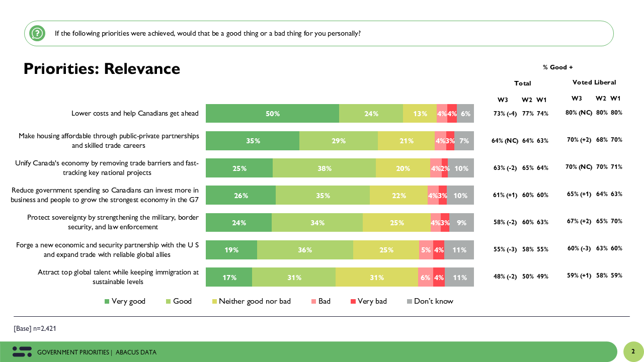Click the Priorities: Relevance heading
The width and height of the screenshot is (644, 362).
[x=102, y=69]
